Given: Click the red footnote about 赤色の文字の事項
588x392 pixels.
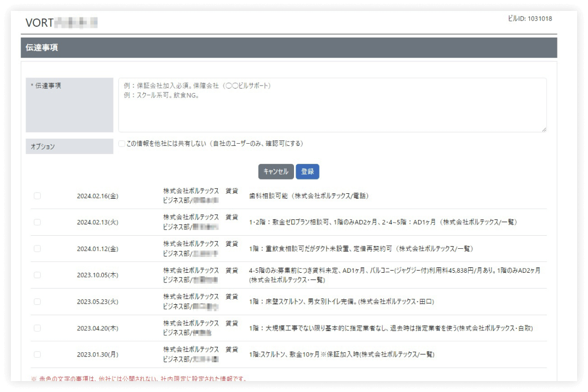Looking at the screenshot, I should tap(139, 378).
